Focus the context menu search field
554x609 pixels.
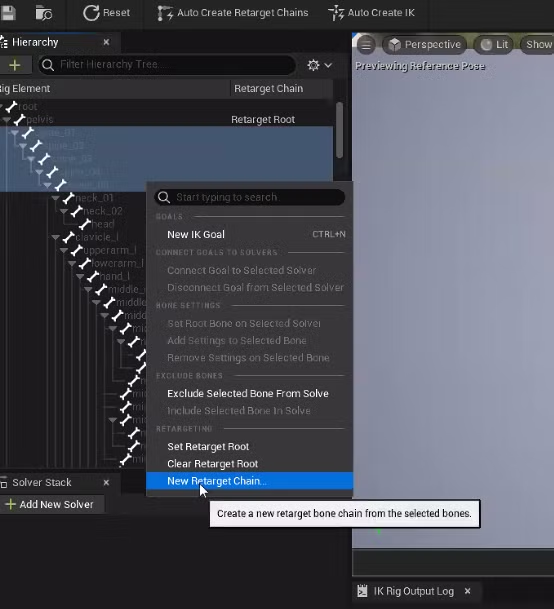tap(249, 197)
